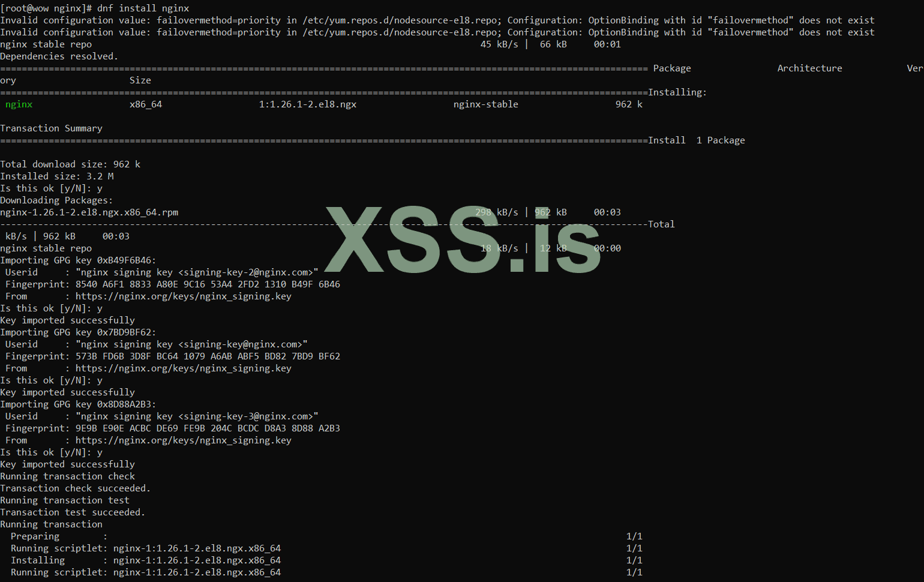Click the "Transaction check succeeded." line
The width and height of the screenshot is (924, 582).
tap(76, 488)
